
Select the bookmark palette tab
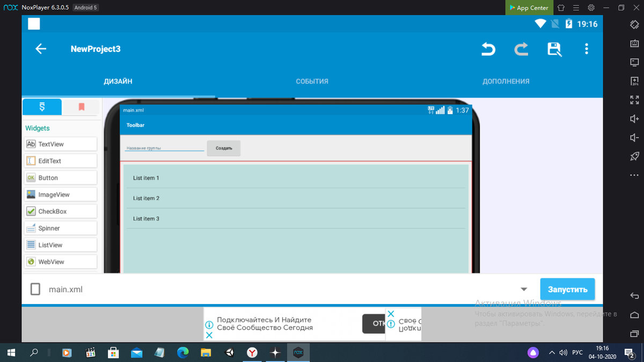click(x=82, y=107)
